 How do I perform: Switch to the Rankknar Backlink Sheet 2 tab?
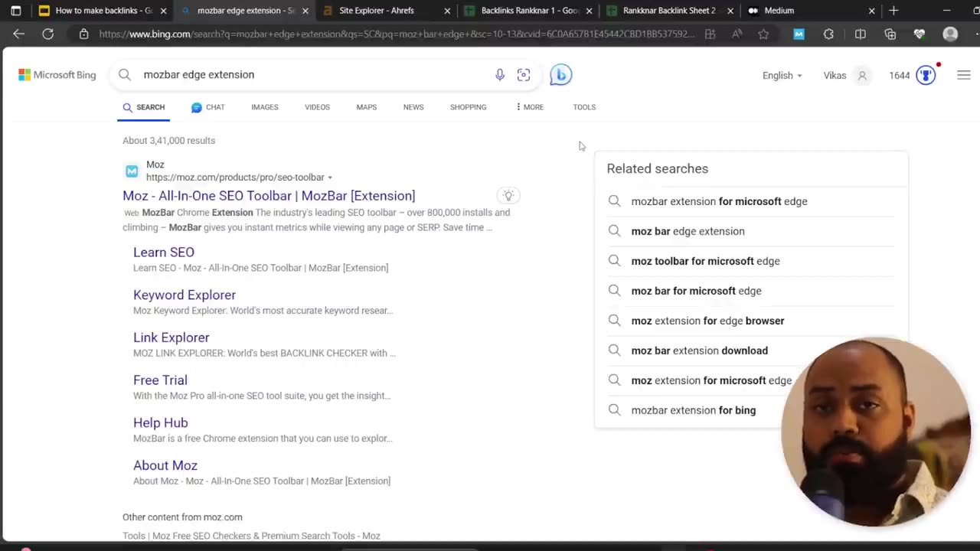(669, 11)
